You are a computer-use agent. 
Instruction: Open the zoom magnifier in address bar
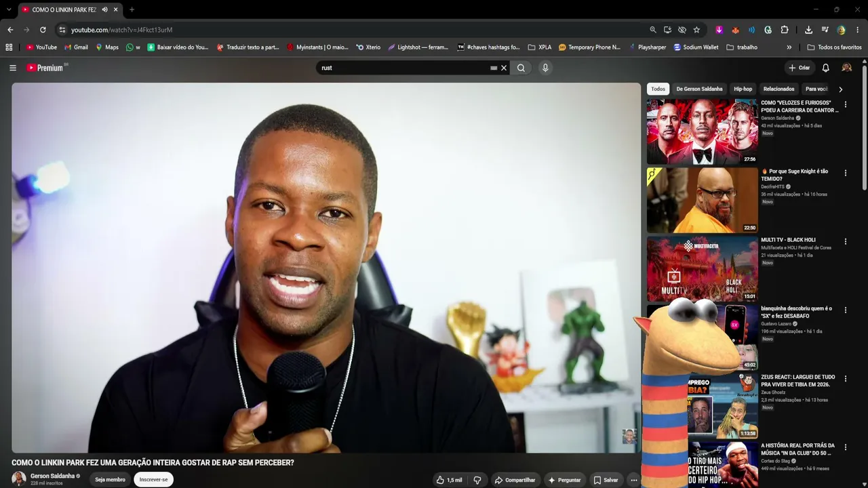tap(653, 30)
